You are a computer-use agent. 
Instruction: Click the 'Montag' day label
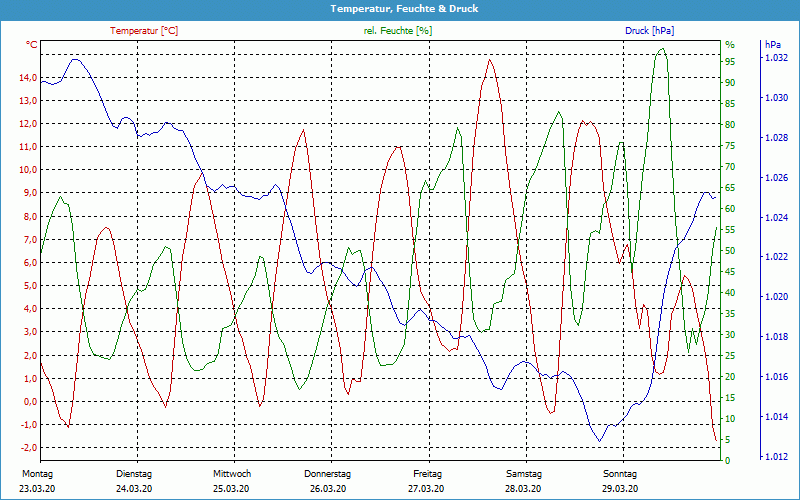click(37, 474)
